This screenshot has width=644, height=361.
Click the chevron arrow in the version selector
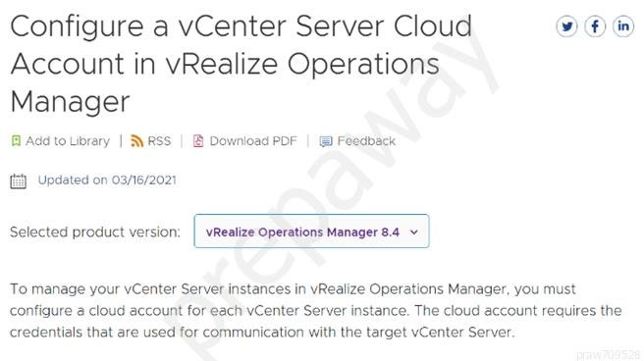click(414, 232)
